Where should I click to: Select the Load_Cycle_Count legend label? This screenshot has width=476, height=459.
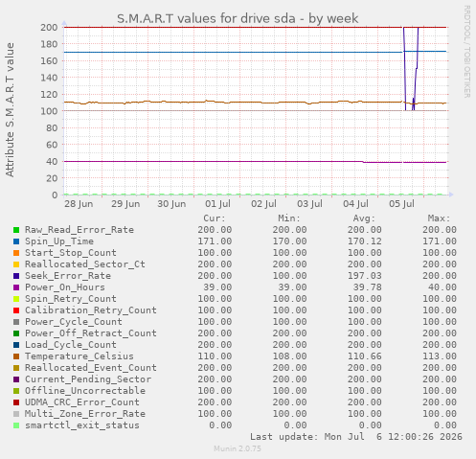tap(71, 345)
